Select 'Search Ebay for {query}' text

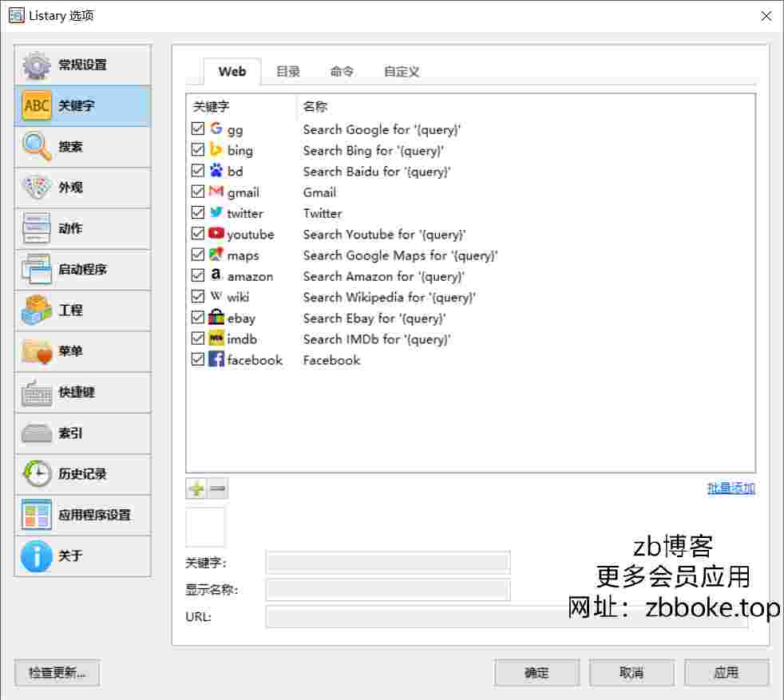pos(374,318)
